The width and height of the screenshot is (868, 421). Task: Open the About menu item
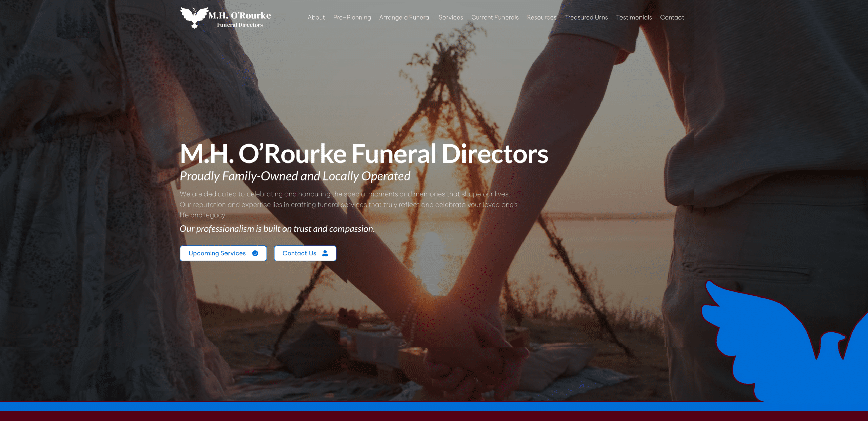point(316,18)
